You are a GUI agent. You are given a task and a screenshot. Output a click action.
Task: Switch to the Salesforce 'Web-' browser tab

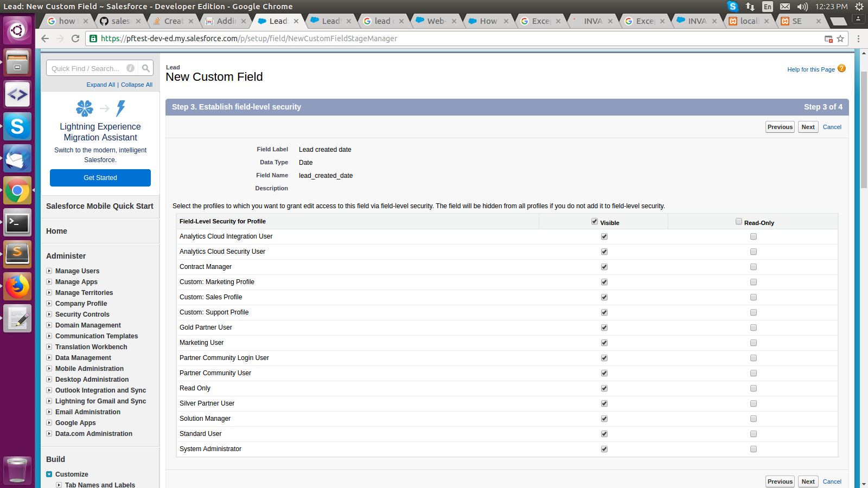(436, 21)
